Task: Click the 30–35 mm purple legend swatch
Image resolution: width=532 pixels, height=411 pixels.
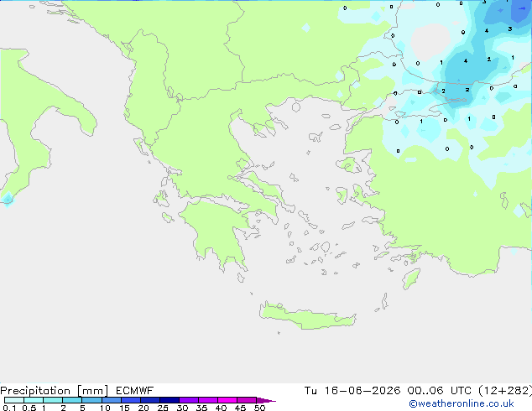Action: (x=189, y=400)
